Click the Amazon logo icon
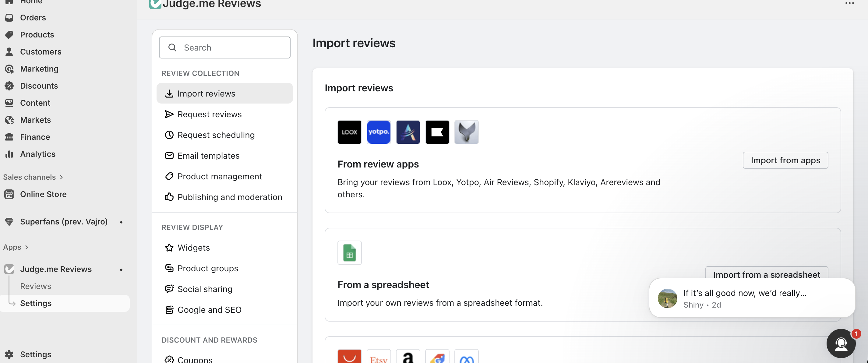868x363 pixels. [408, 358]
